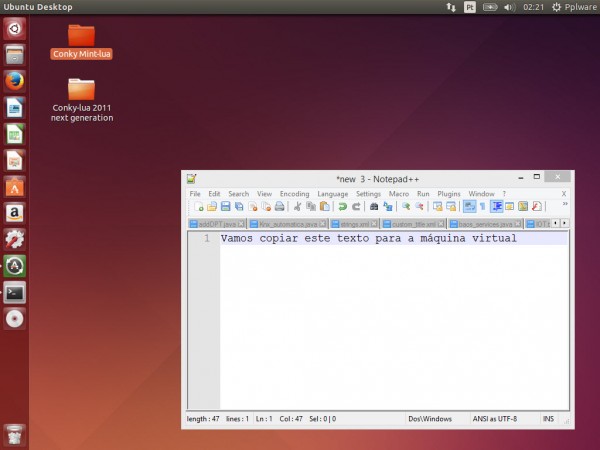600x450 pixels.
Task: Print using the printer toolbar icon
Action: tap(280, 207)
